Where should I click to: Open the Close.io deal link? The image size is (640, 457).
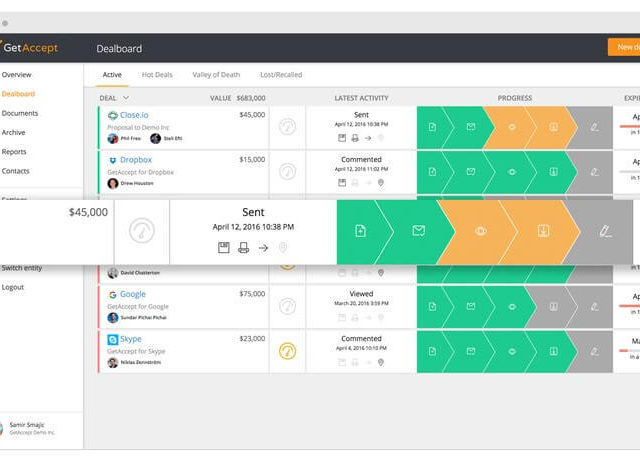(x=134, y=115)
